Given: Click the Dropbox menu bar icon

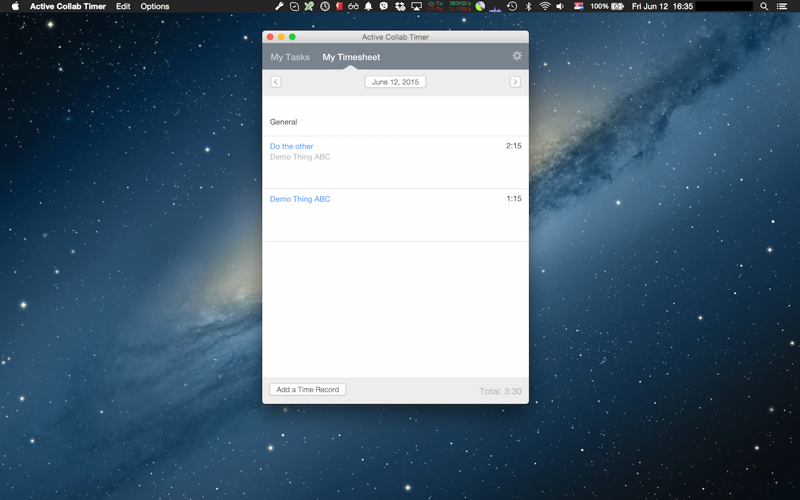Looking at the screenshot, I should [401, 6].
